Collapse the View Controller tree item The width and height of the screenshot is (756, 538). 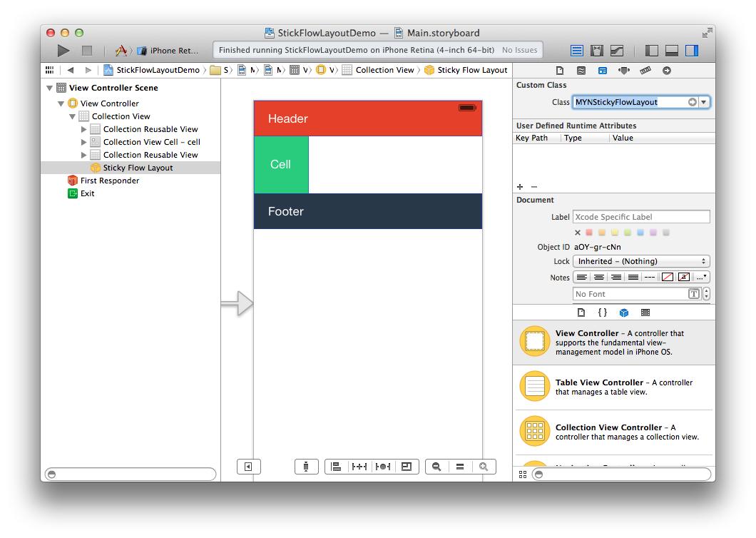click(61, 103)
